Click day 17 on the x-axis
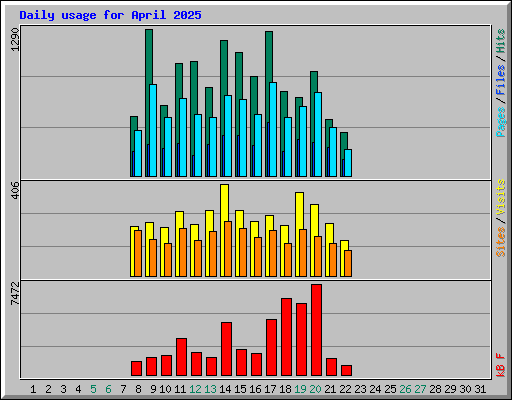This screenshot has height=400, width=512. pyautogui.click(x=270, y=389)
